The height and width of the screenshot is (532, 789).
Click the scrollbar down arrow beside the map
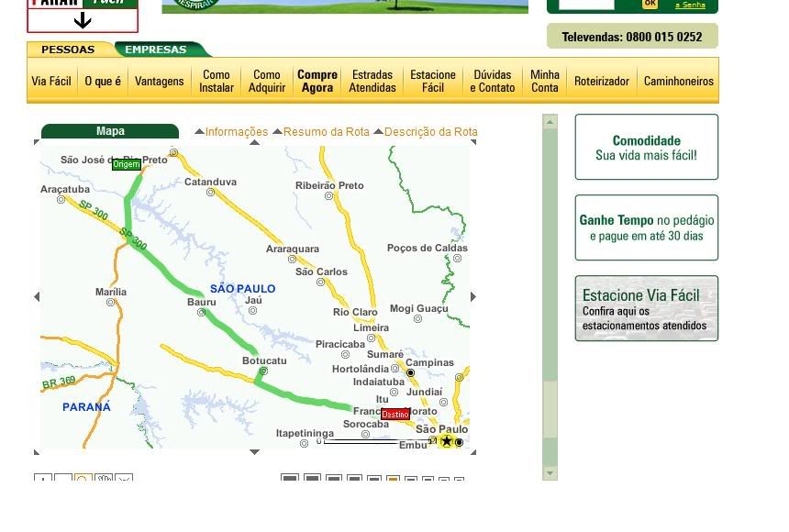(x=550, y=473)
